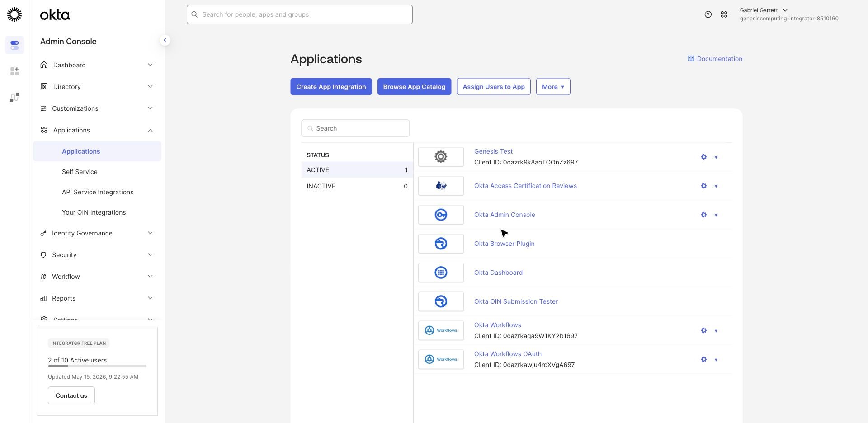Open Genesis Test actions dropdown arrow

(716, 157)
